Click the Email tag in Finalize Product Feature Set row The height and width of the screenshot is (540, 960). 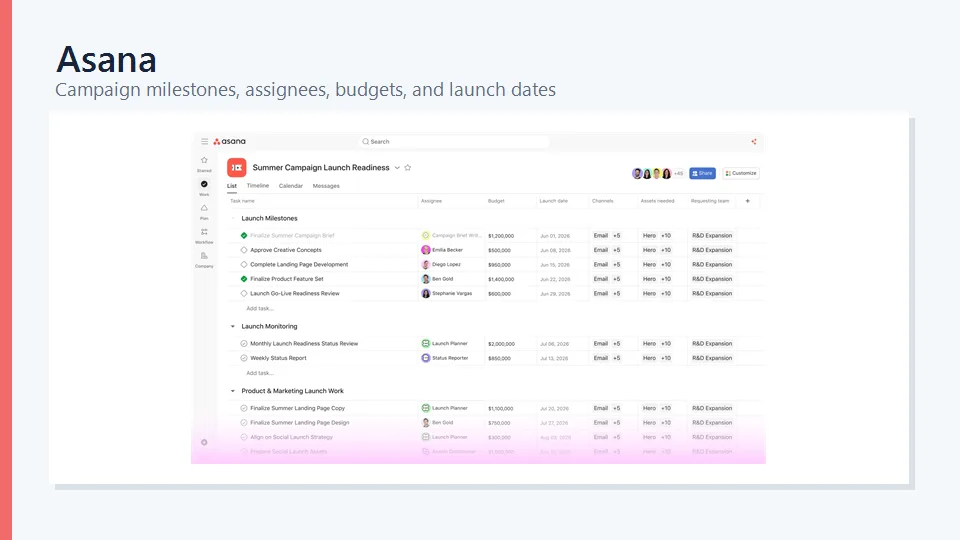click(x=601, y=279)
